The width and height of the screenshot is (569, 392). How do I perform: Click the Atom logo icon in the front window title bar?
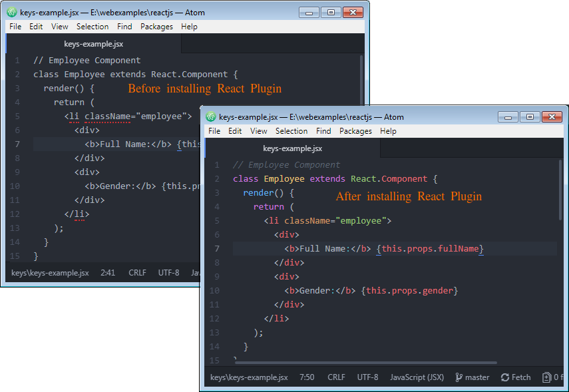pos(211,117)
